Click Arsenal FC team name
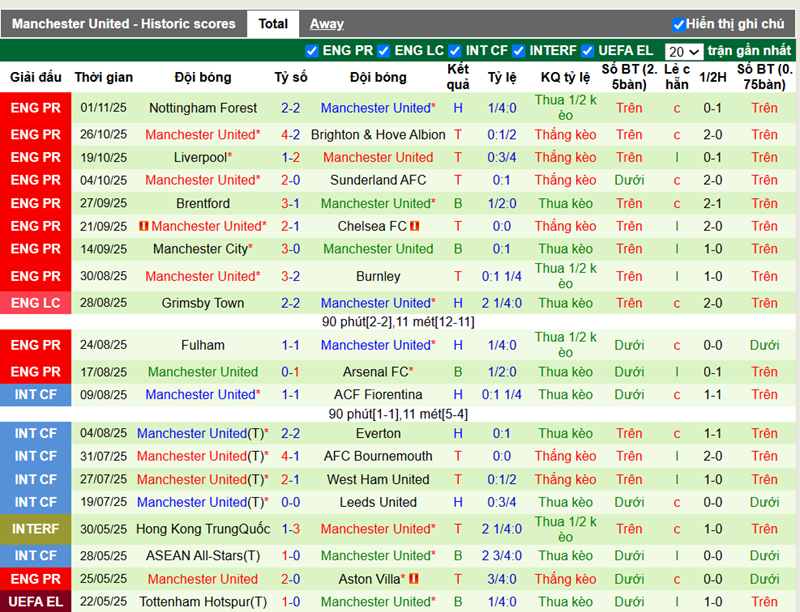 coord(378,372)
